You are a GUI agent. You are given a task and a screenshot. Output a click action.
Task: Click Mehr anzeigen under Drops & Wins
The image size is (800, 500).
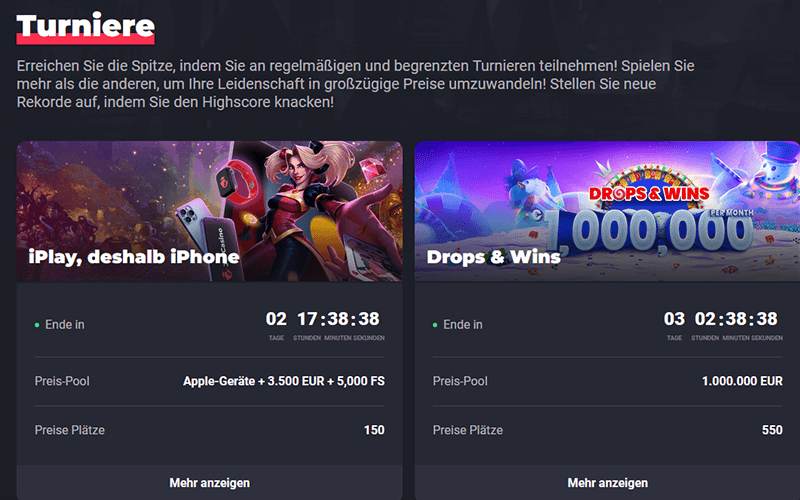(x=607, y=483)
